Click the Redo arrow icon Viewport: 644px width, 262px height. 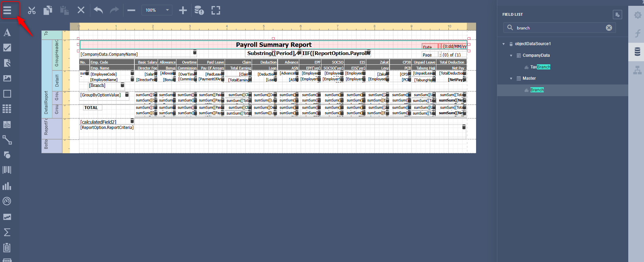click(114, 10)
